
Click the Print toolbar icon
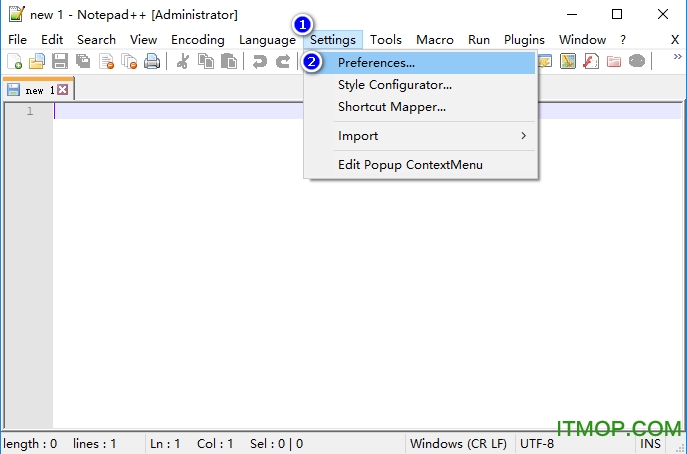click(x=152, y=61)
